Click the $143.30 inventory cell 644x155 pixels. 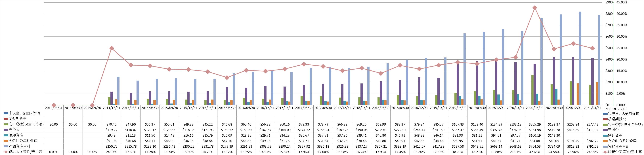554,135
